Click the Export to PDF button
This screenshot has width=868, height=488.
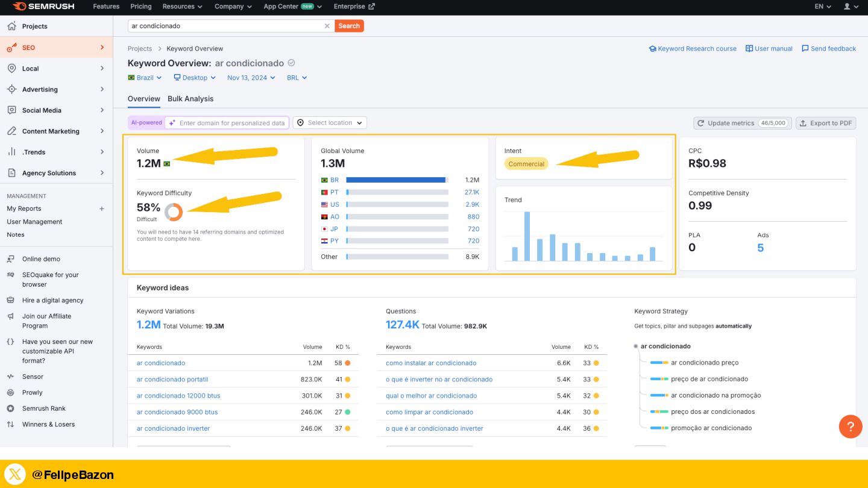[826, 123]
